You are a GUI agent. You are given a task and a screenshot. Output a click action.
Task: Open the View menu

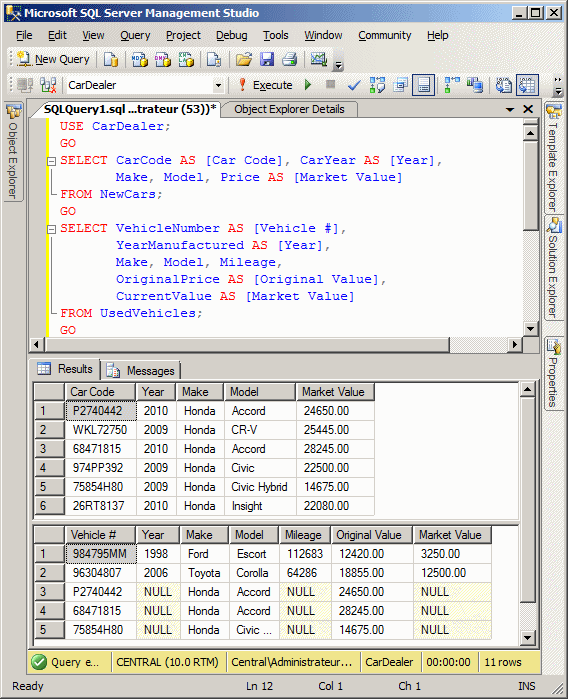[93, 35]
